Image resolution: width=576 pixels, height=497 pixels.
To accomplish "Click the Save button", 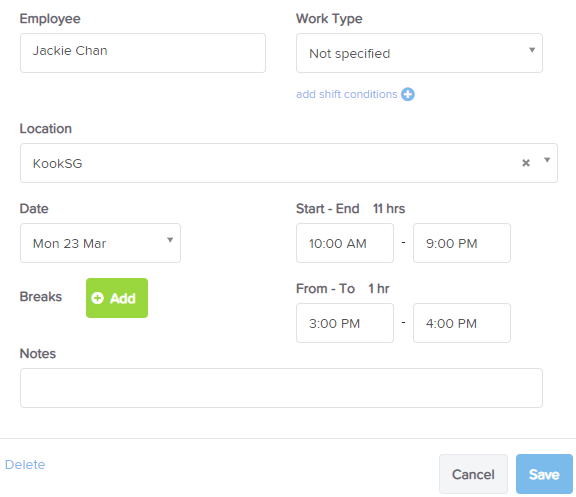I will pyautogui.click(x=544, y=474).
